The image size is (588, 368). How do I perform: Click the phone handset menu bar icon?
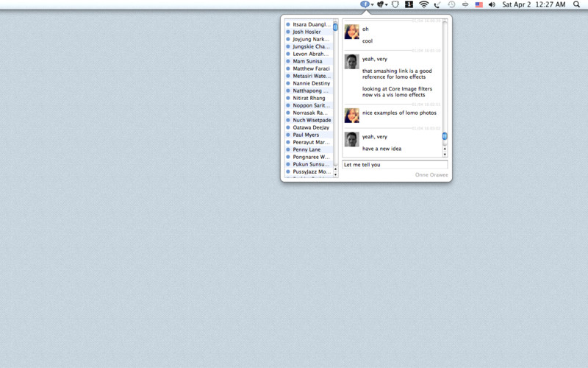tap(437, 4)
